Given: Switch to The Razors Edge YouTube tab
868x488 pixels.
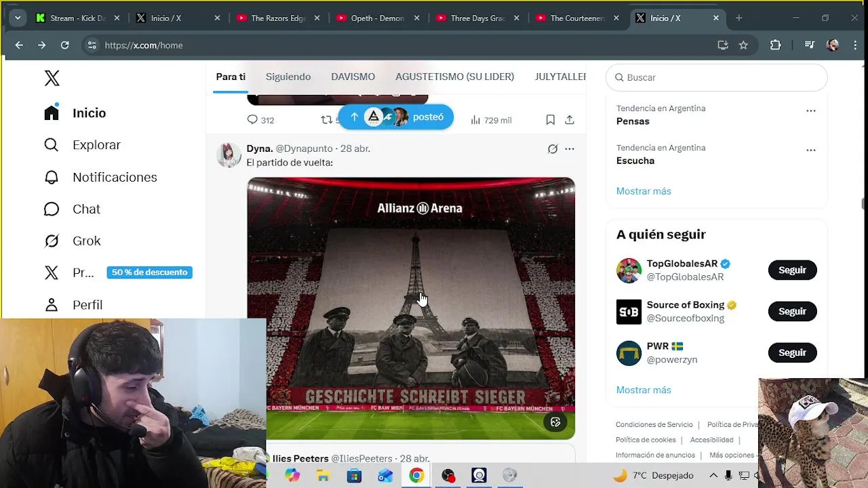Looking at the screenshot, I should point(278,18).
